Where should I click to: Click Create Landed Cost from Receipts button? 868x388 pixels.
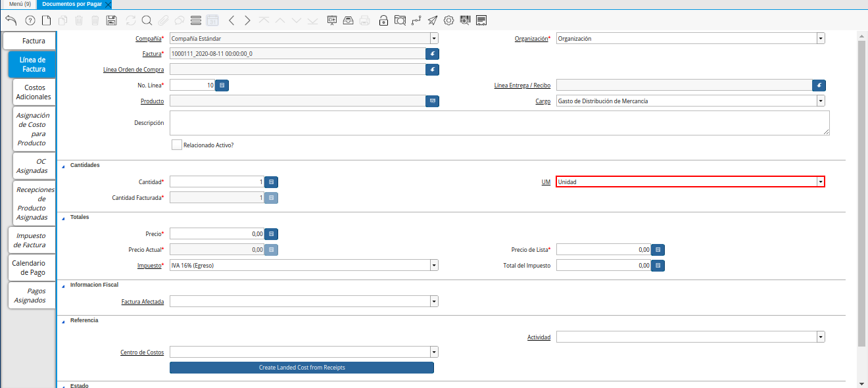tap(302, 368)
